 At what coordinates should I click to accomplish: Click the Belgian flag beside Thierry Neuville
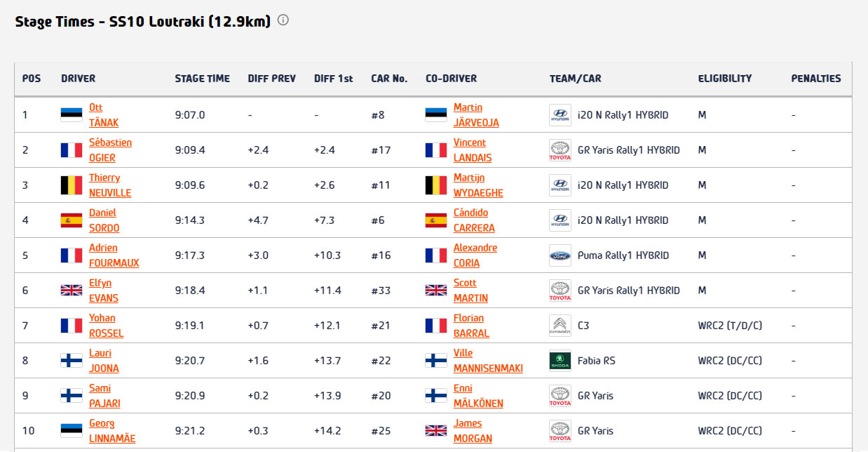72,185
